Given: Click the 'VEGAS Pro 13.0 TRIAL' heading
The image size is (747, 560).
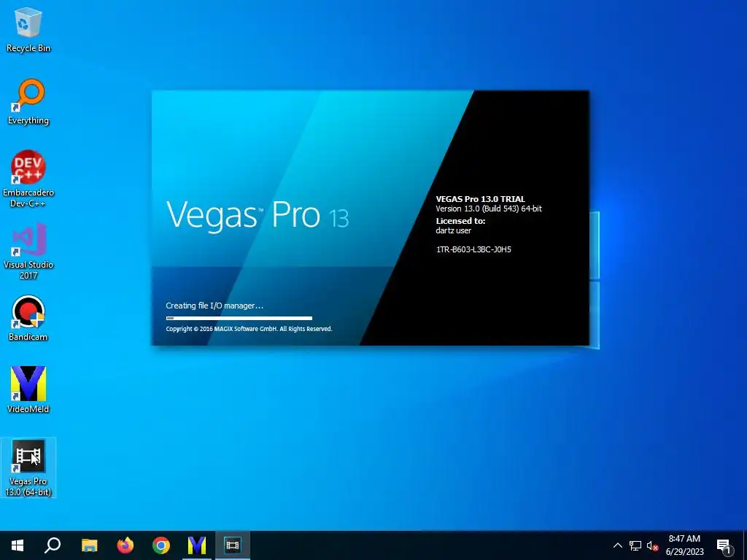Looking at the screenshot, I should coord(480,199).
